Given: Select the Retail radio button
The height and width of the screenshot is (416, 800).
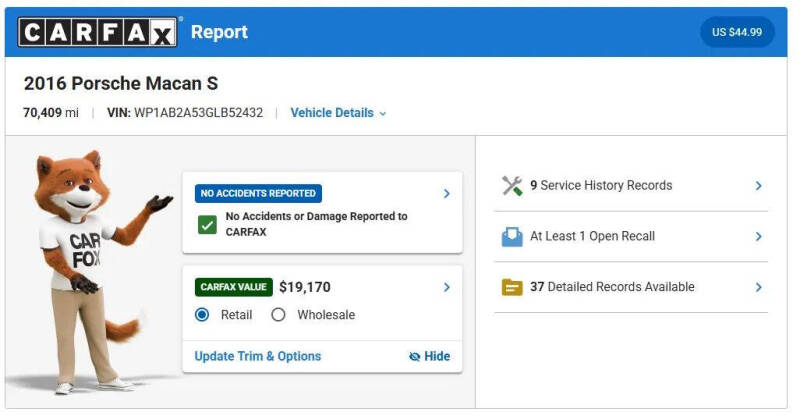Looking at the screenshot, I should pos(202,314).
